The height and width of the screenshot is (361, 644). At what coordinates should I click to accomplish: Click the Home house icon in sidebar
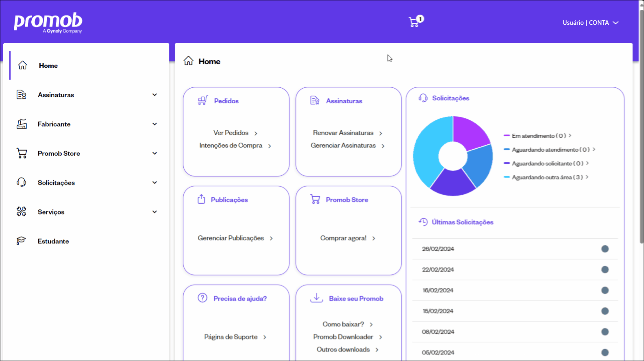click(x=23, y=65)
